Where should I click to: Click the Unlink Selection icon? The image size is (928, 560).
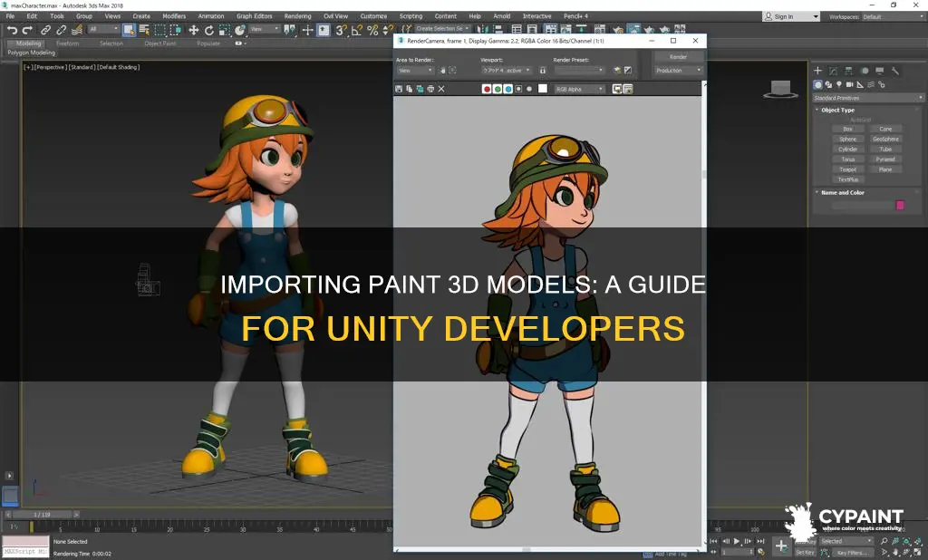pyautogui.click(x=61, y=30)
